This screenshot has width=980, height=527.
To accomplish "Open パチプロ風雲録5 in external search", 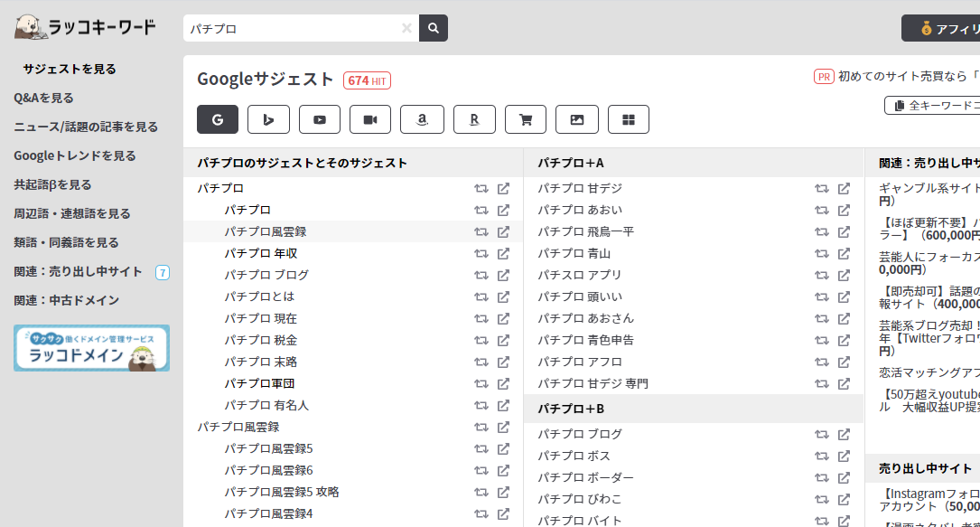I will [x=503, y=449].
